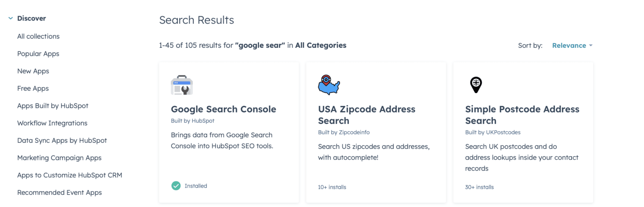Select Popular Apps in sidebar

38,54
